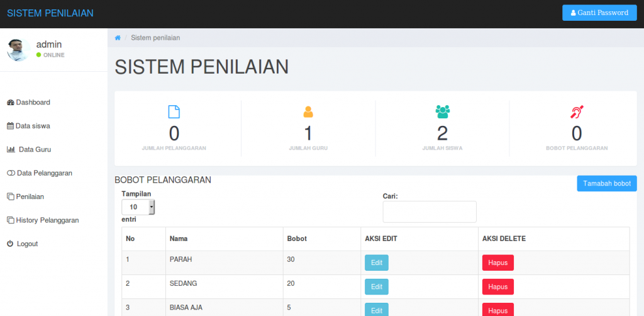
Task: Click the JUMLAH GURU label
Action: (x=308, y=149)
